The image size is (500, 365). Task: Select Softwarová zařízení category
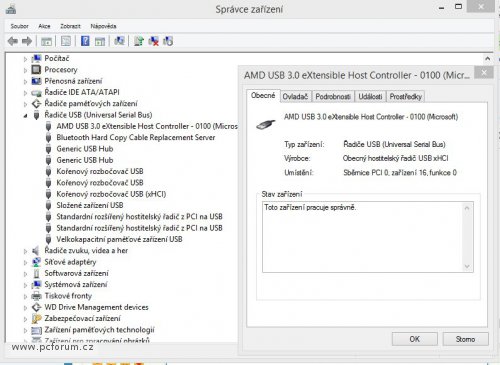(76, 273)
